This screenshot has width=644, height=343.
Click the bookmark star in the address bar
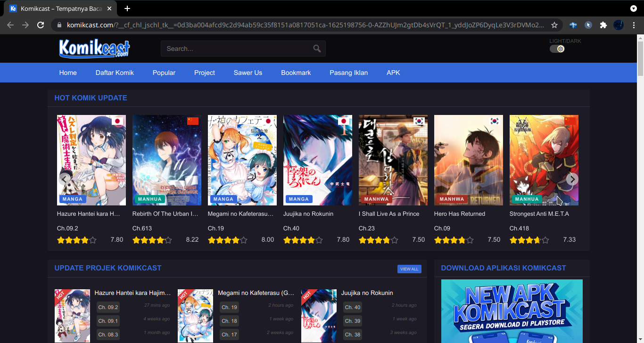pyautogui.click(x=554, y=25)
